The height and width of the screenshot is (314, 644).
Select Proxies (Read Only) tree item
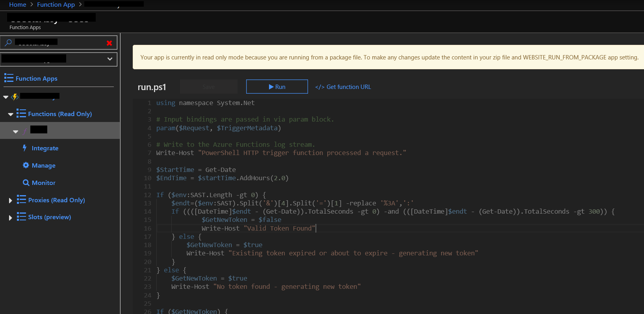pos(56,200)
